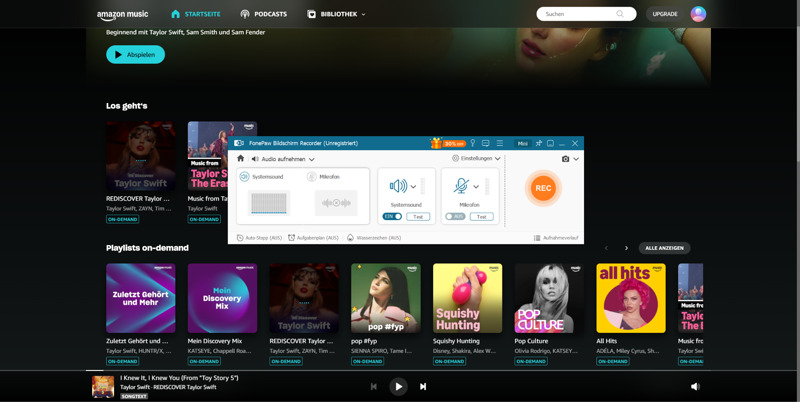This screenshot has width=800, height=402.
Task: Click the search magnifier icon
Action: point(620,14)
